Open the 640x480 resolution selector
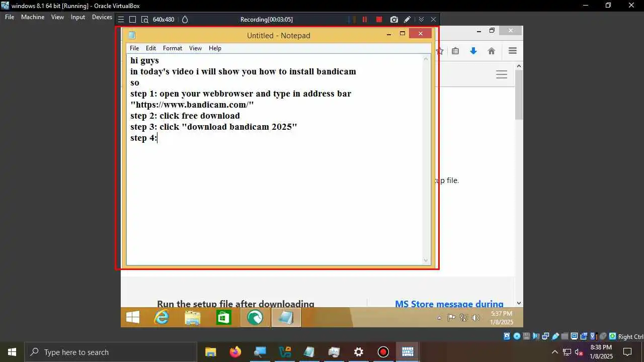Viewport: 644px width, 362px height. pos(164,20)
